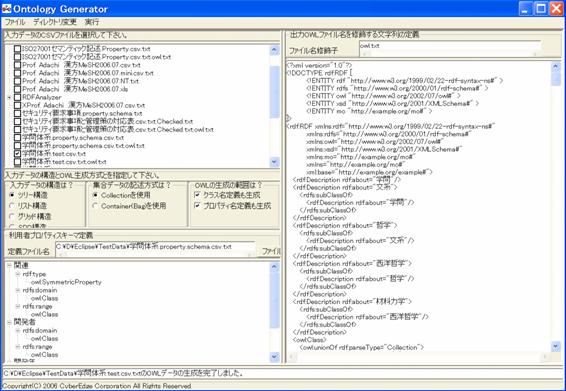
Task: Select owl:Class under 開発者 rdfs:range
Action: coord(44,355)
